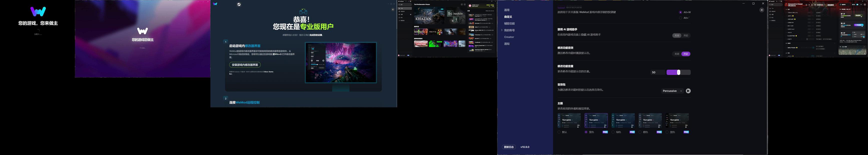
Task: Select the Alt+W hotkey radio button
Action: point(680,12)
